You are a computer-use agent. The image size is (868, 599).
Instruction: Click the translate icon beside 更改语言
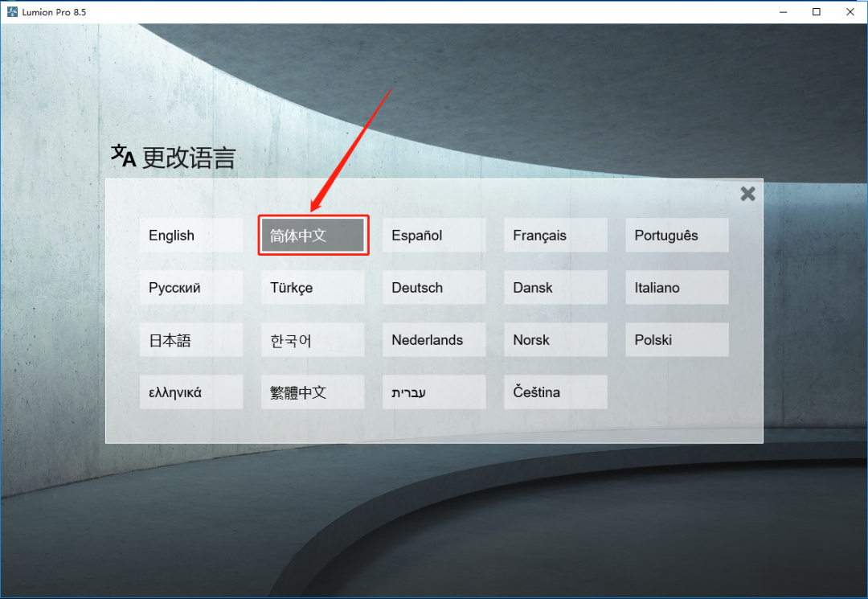[123, 155]
